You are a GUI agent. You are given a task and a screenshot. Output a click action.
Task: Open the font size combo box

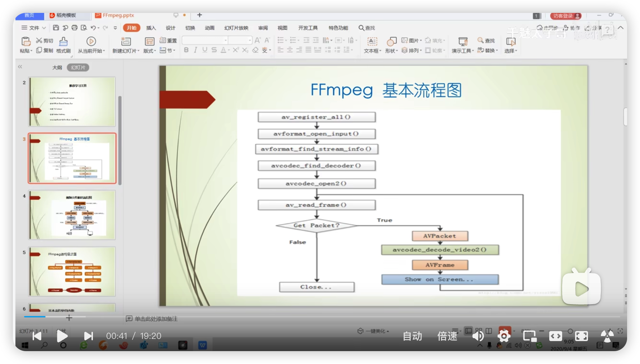click(x=240, y=40)
